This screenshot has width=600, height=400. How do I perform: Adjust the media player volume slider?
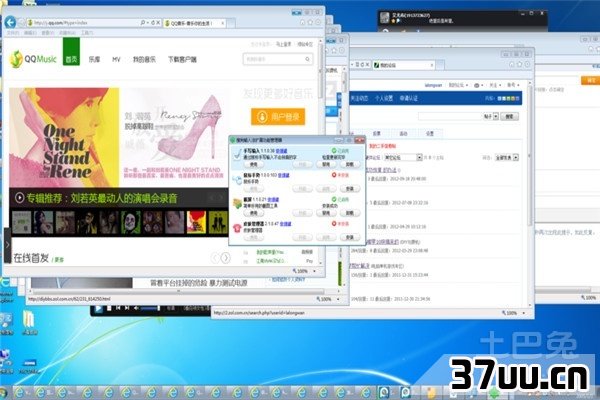point(150,308)
